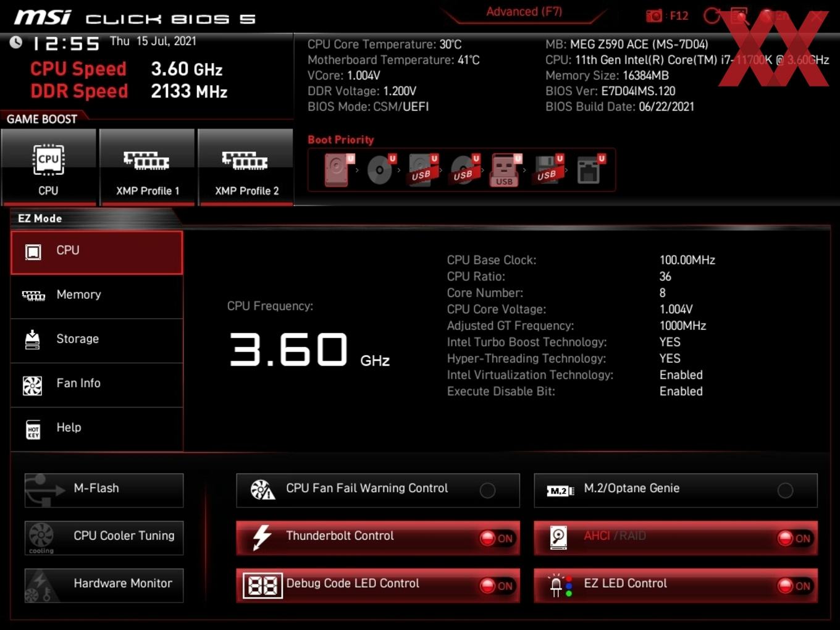This screenshot has width=840, height=630.
Task: Click the large 3.60 GHz CPU Frequency value
Action: pyautogui.click(x=309, y=350)
